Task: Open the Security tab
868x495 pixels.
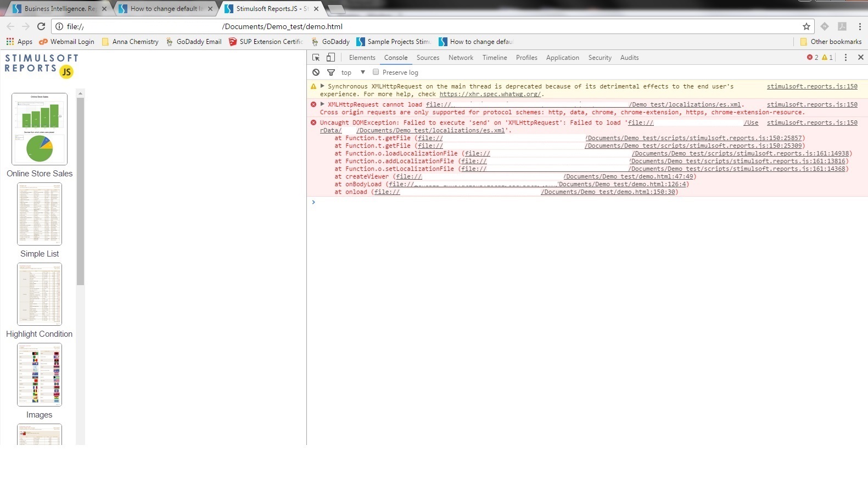Action: coord(600,57)
